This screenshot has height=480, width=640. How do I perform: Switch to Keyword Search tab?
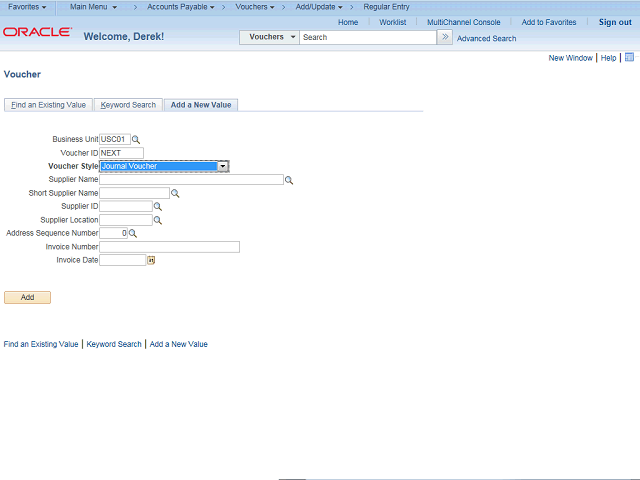(x=128, y=105)
